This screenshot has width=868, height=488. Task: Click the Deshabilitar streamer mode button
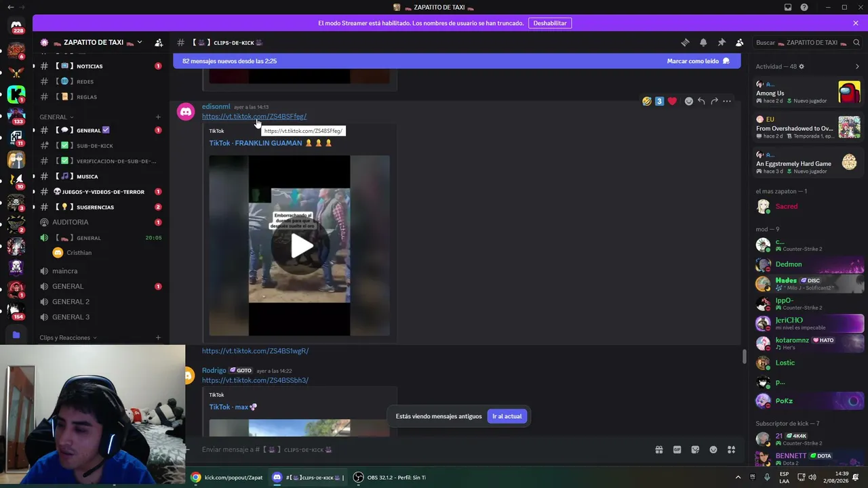click(x=550, y=23)
